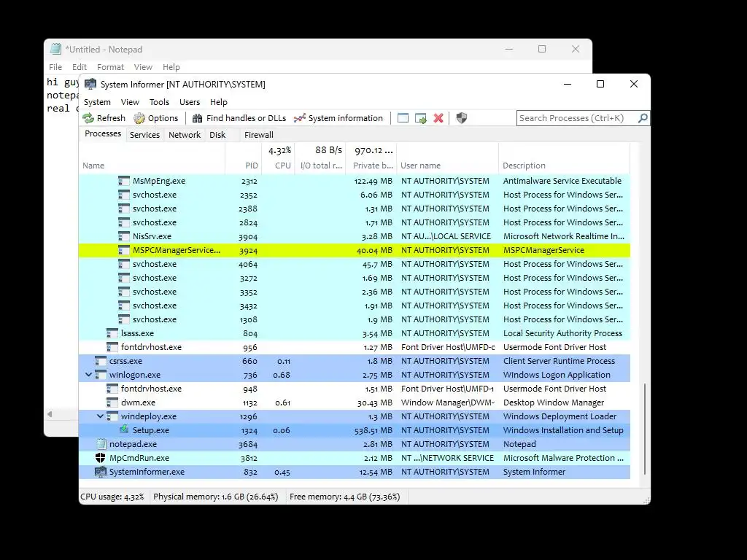Image resolution: width=747 pixels, height=560 pixels.
Task: Click the Physical memory status entry
Action: tap(216, 497)
